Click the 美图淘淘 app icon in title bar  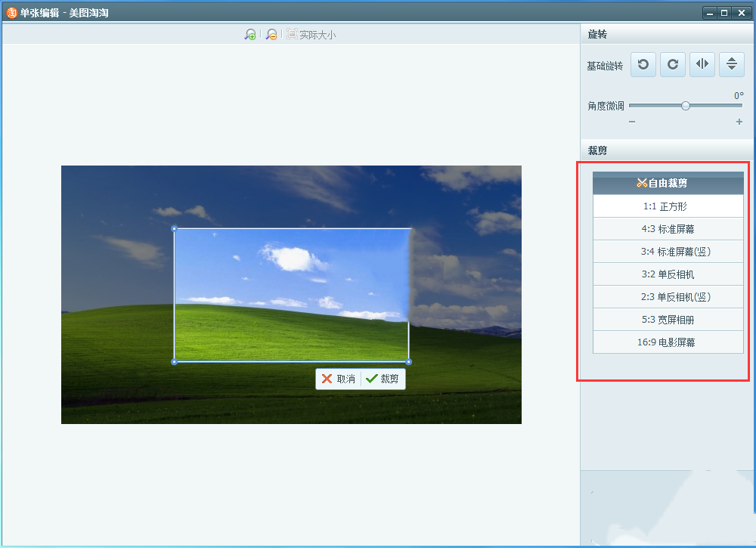[x=11, y=13]
